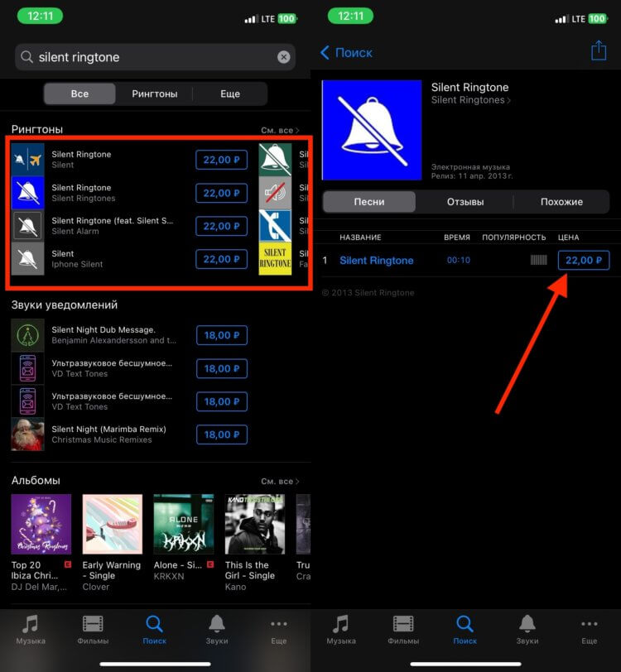Tap track duration 00:10
This screenshot has width=621, height=672.
point(459,260)
